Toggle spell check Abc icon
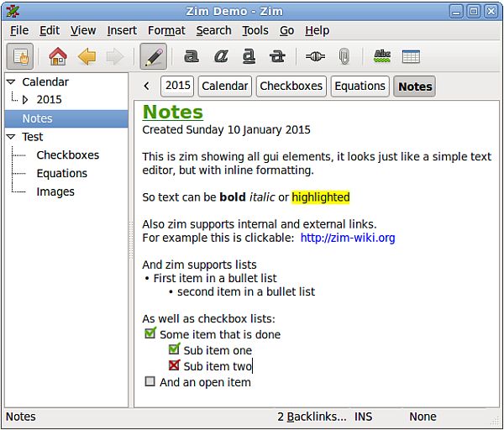This screenshot has width=504, height=430. [x=382, y=56]
